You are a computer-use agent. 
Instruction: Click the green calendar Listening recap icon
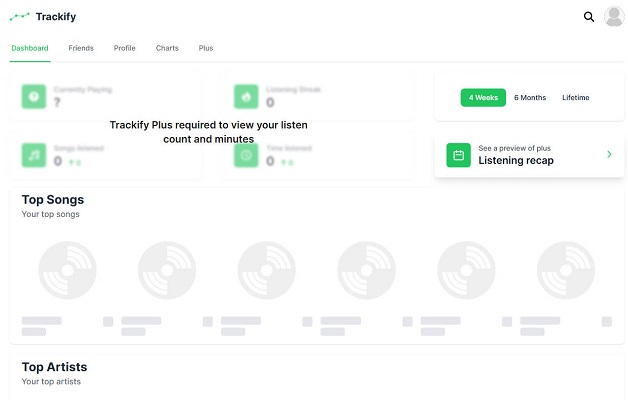(459, 155)
